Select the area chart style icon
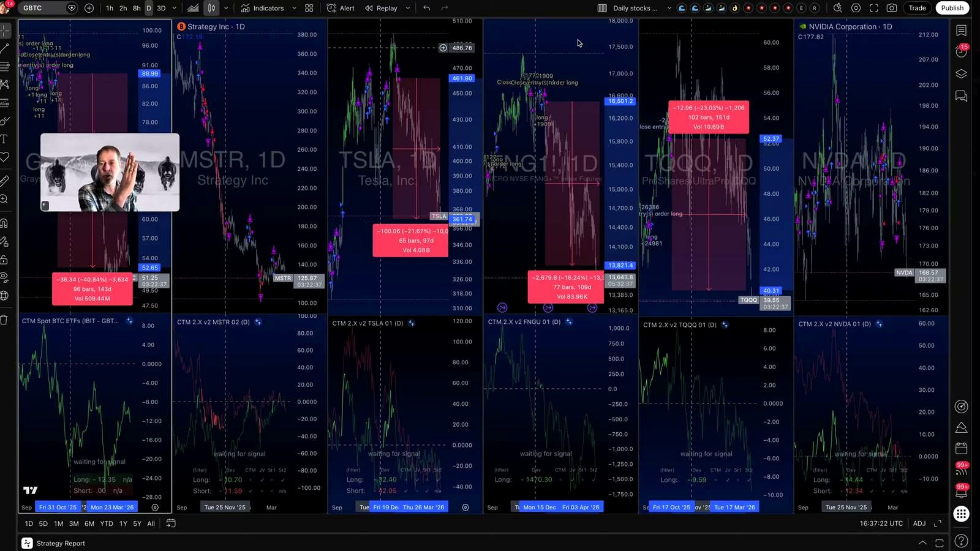 (x=193, y=8)
